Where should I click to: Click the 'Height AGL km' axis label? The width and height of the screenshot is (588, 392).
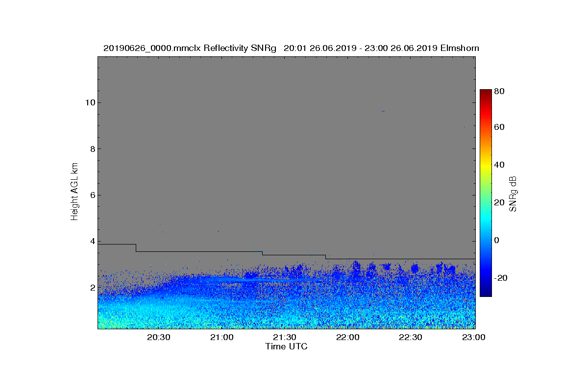pos(74,192)
